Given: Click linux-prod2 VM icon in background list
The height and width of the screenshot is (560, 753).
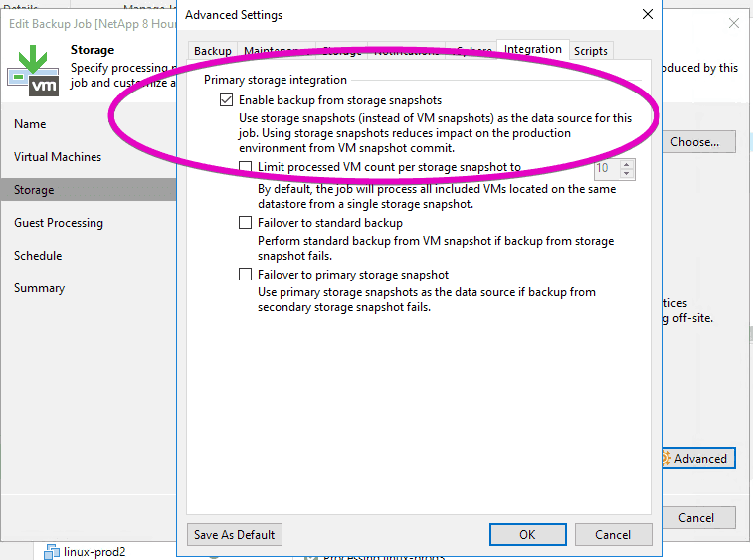Looking at the screenshot, I should [51, 552].
